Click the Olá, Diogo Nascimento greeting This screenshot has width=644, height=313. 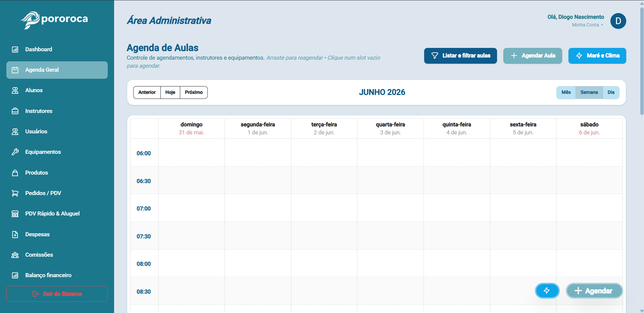[576, 17]
